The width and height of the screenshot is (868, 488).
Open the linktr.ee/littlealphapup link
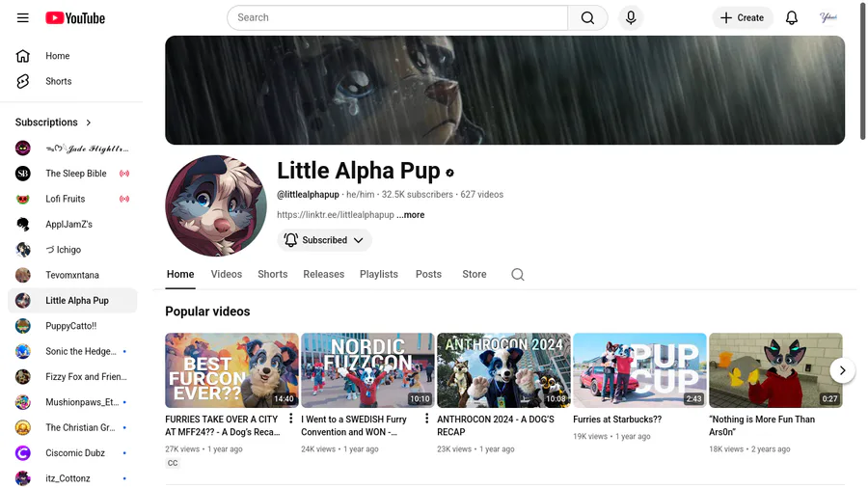pos(336,215)
